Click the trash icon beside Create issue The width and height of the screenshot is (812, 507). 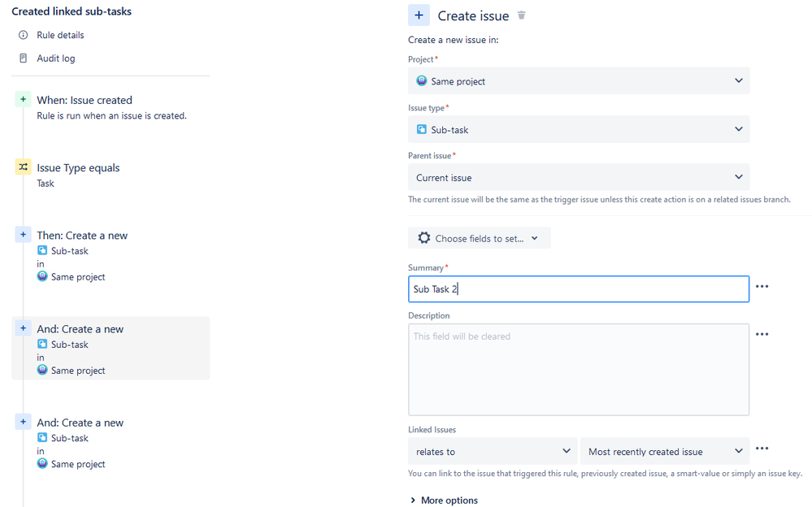[522, 15]
